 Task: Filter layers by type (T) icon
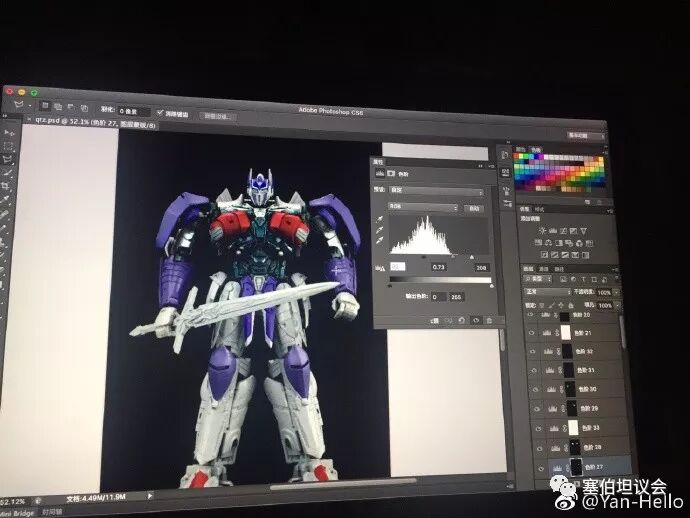pyautogui.click(x=584, y=279)
